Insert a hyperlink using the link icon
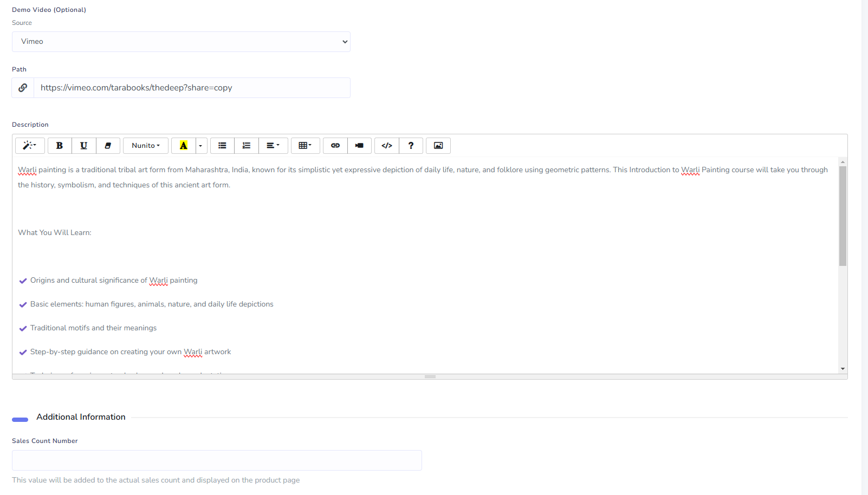Viewport: 868px width, 495px height. 335,145
